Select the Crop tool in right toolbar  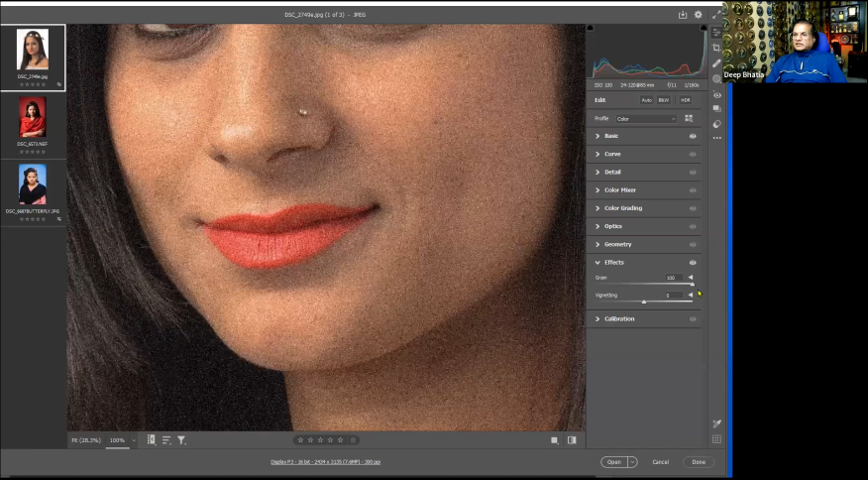click(x=716, y=48)
